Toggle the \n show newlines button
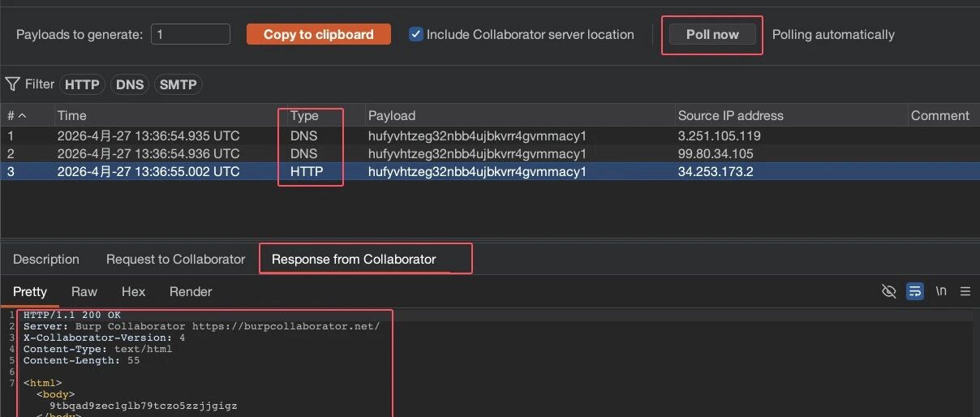980x417 pixels. tap(941, 291)
